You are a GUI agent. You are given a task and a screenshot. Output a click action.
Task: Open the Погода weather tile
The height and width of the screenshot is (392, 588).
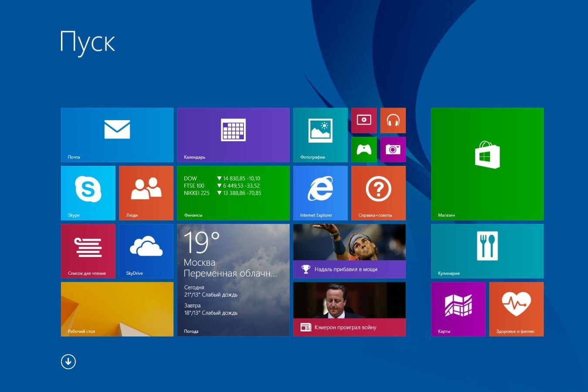click(233, 280)
